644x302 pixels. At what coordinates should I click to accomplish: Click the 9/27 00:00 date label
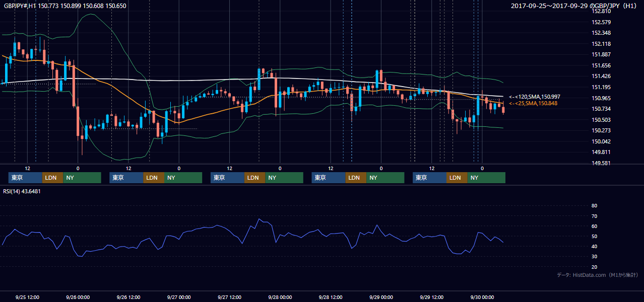click(x=179, y=297)
